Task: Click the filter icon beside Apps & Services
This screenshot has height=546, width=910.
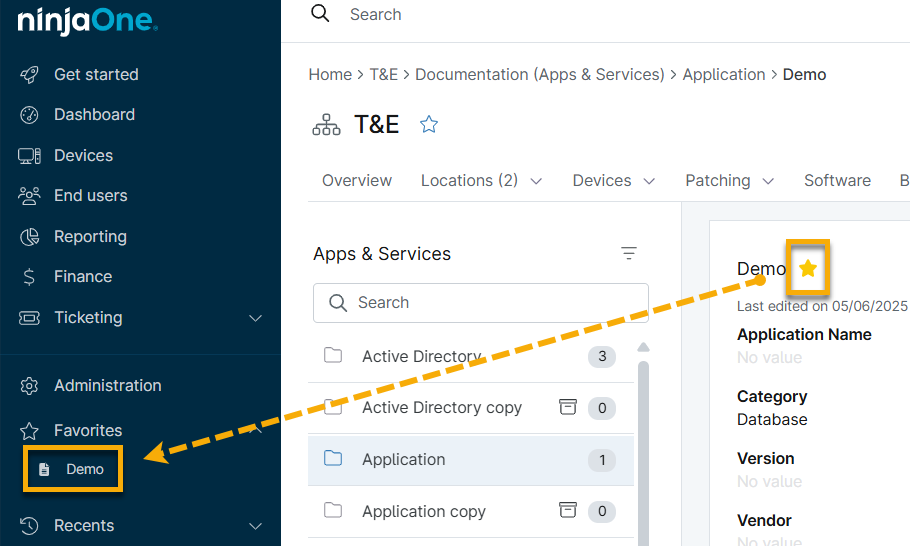Action: point(629,254)
